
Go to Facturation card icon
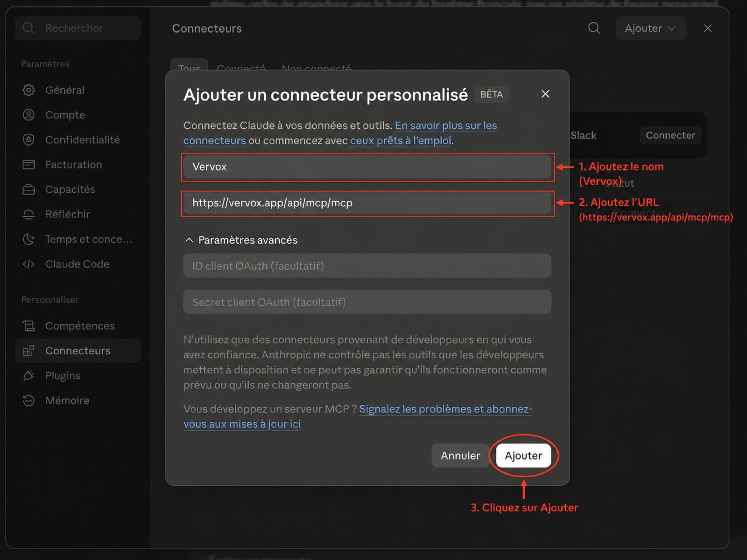point(28,165)
